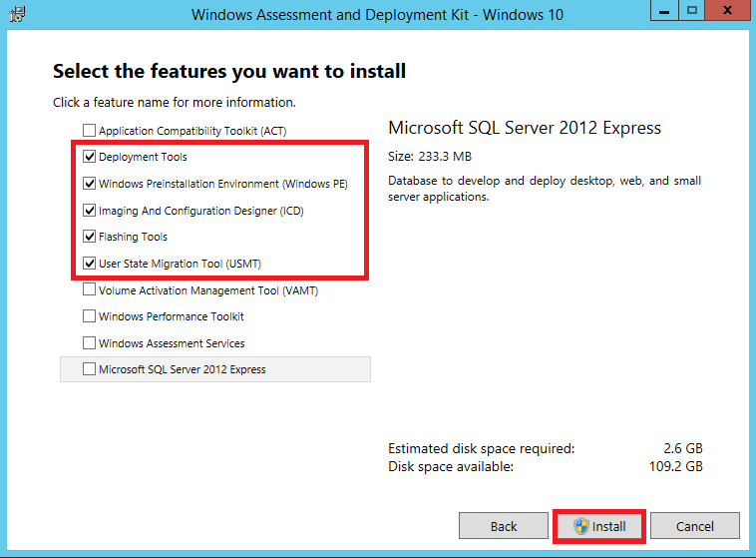Image resolution: width=756 pixels, height=558 pixels.
Task: Select 'Windows Preinstallation Environment (Windows PE)' feature name
Action: 223,184
